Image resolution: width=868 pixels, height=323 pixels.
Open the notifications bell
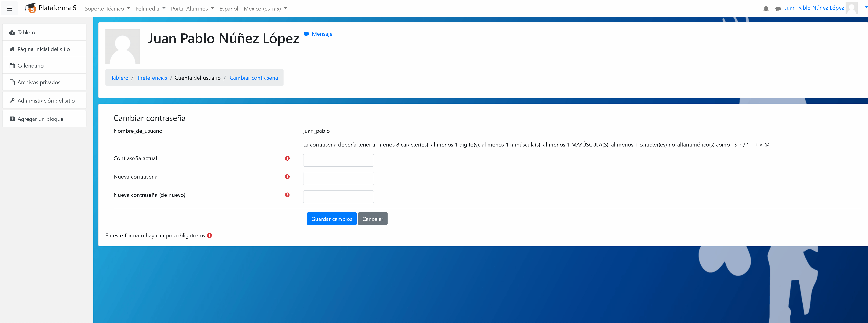click(766, 8)
